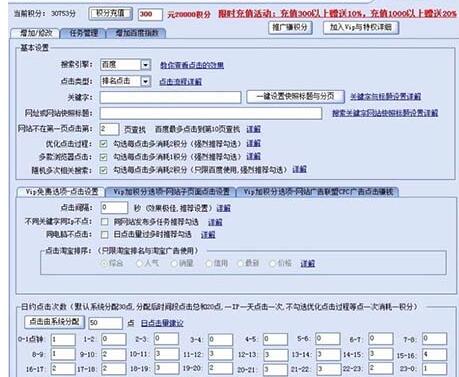The image size is (459, 377).
Task: Click the 10-11 hourly clicks field
Action: 167,354
